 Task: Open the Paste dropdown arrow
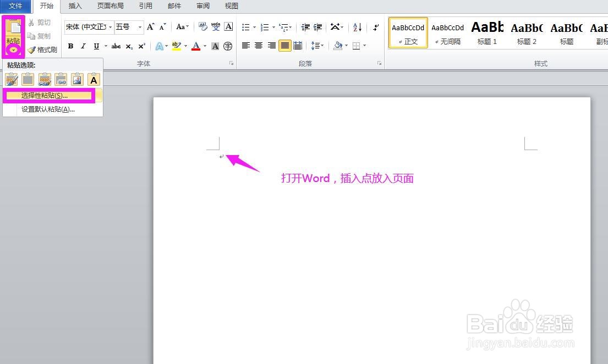click(x=14, y=50)
